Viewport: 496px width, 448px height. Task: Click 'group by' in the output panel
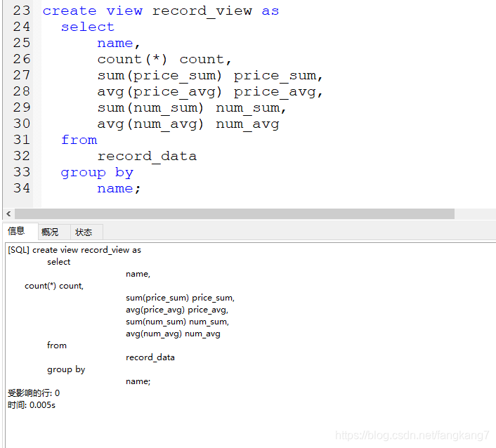pyautogui.click(x=66, y=369)
